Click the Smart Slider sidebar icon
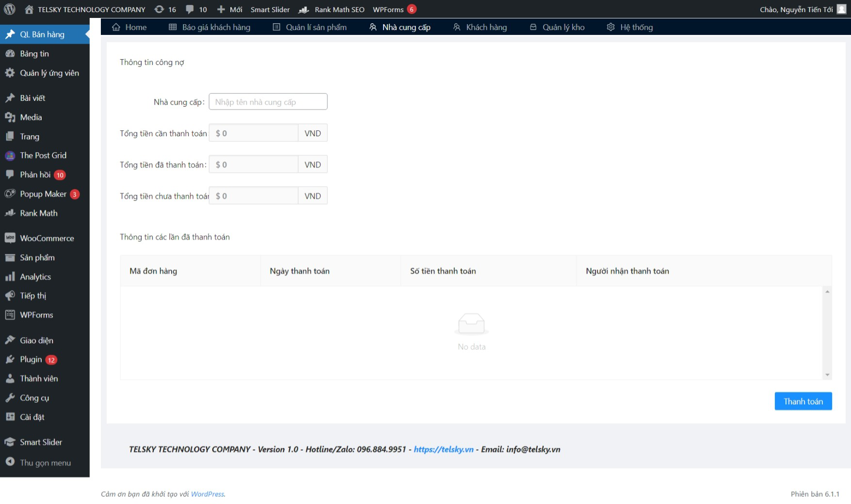The image size is (851, 504). 10,442
